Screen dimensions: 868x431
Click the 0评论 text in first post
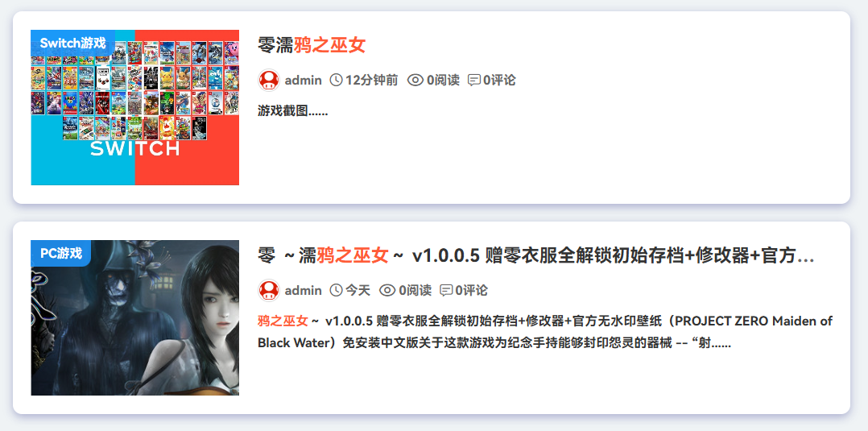coord(499,81)
